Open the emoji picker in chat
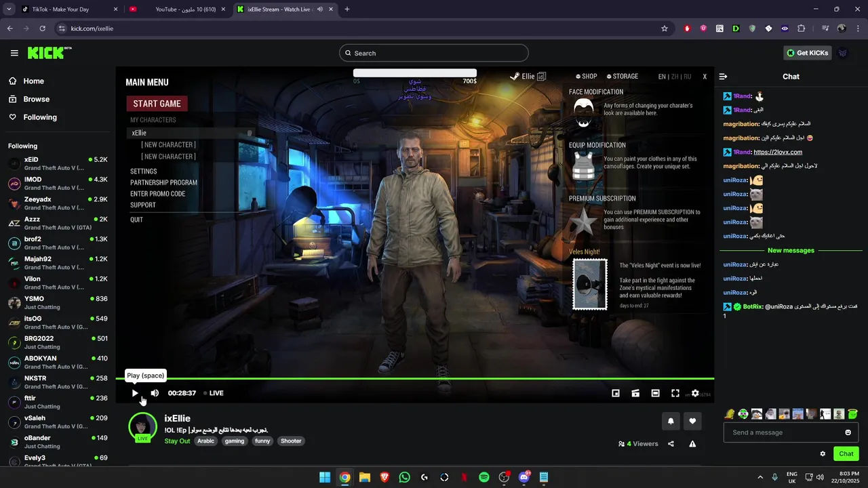868x488 pixels. [848, 432]
